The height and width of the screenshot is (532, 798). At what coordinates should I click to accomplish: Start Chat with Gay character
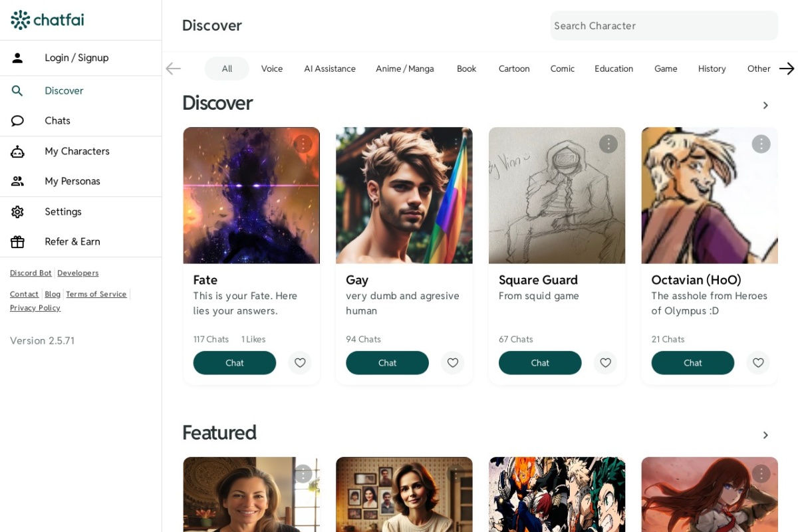(x=387, y=363)
